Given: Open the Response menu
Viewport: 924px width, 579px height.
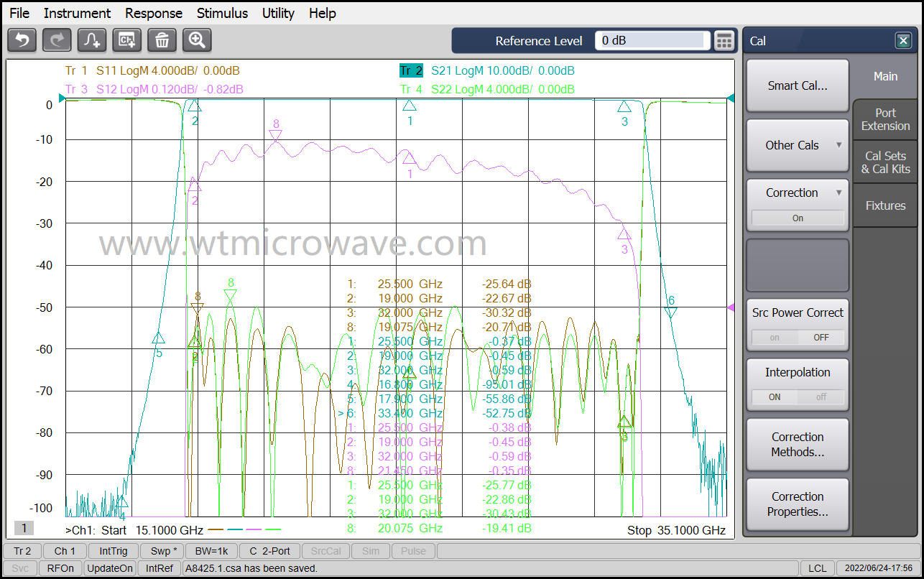Looking at the screenshot, I should tap(154, 13).
